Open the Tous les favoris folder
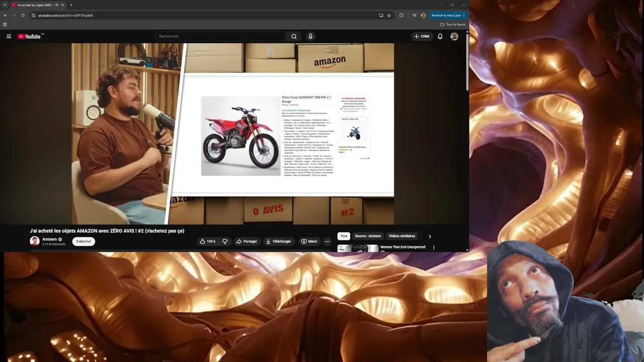Viewport: 644px width, 362px height. 453,24
